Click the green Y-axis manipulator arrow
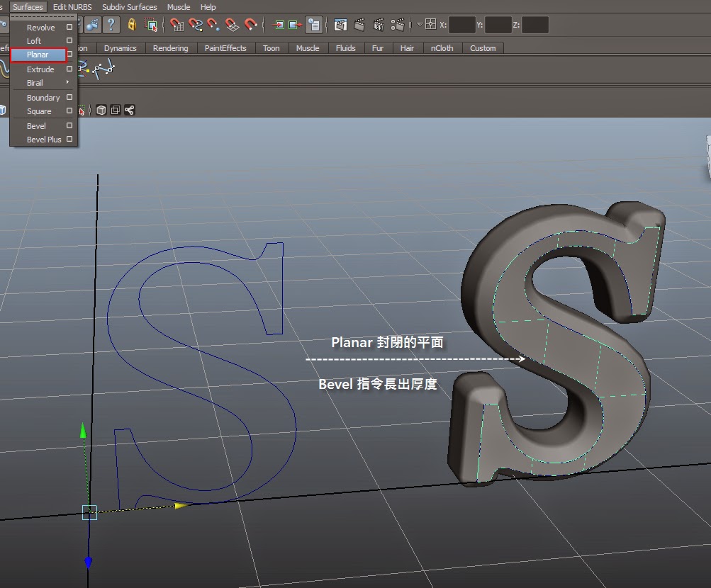Screen dimensions: 711x588 [83, 430]
